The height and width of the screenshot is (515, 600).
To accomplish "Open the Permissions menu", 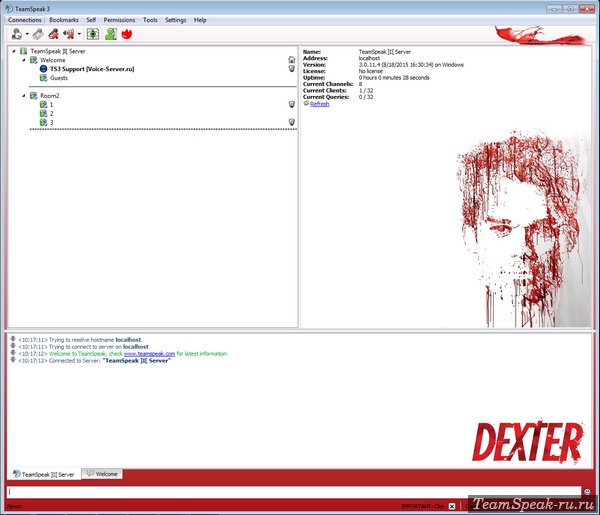I will pyautogui.click(x=119, y=20).
